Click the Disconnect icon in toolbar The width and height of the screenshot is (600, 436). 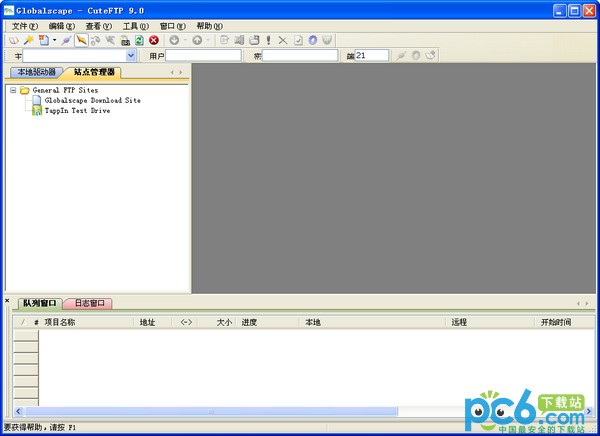[96, 40]
